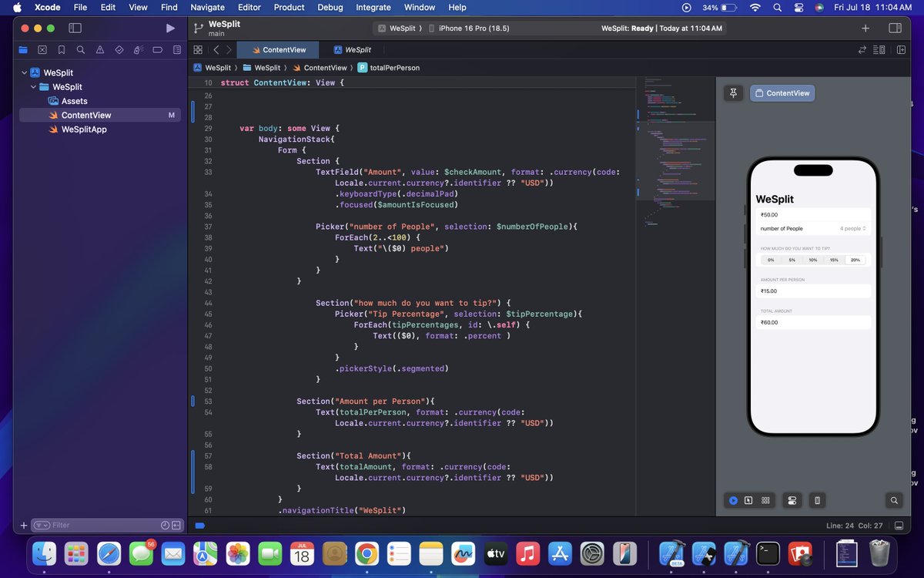Switch preview to Live mode
Viewport: 924px width, 578px height.
734,500
